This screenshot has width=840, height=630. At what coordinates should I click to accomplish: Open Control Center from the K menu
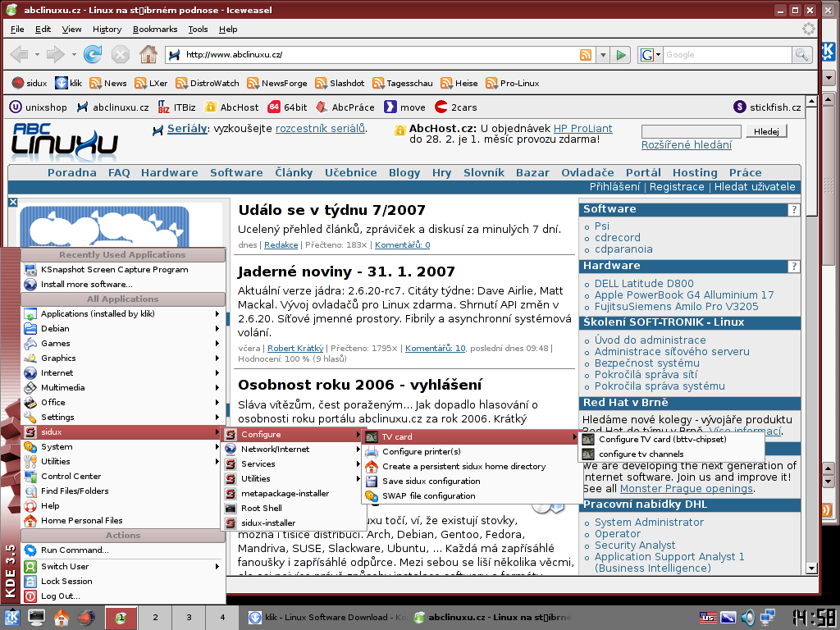click(x=123, y=477)
